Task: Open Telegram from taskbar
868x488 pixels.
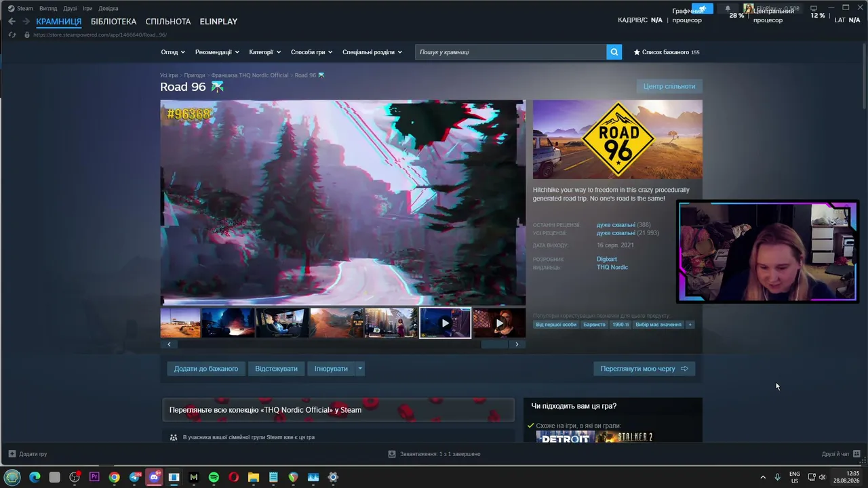Action: coord(134,477)
